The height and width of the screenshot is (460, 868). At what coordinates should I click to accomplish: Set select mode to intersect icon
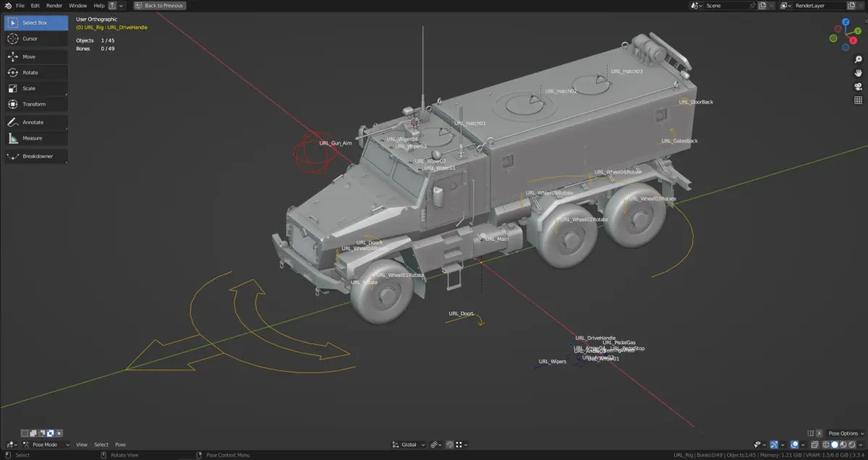[x=59, y=433]
